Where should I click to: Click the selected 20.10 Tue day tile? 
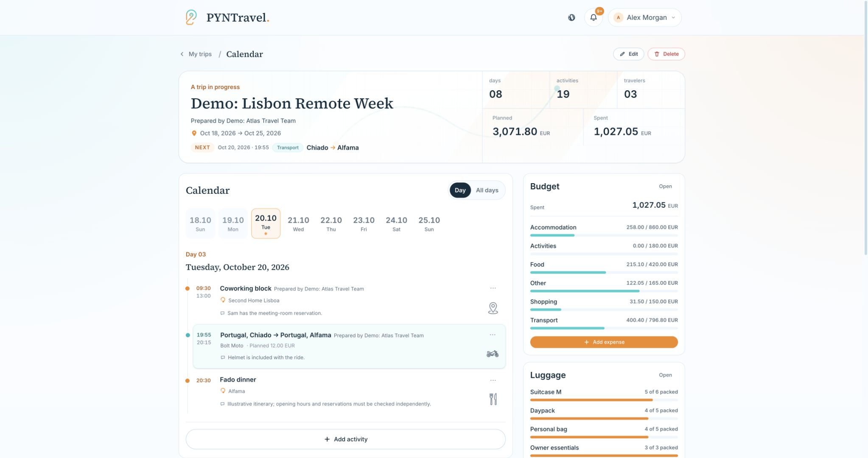[266, 223]
